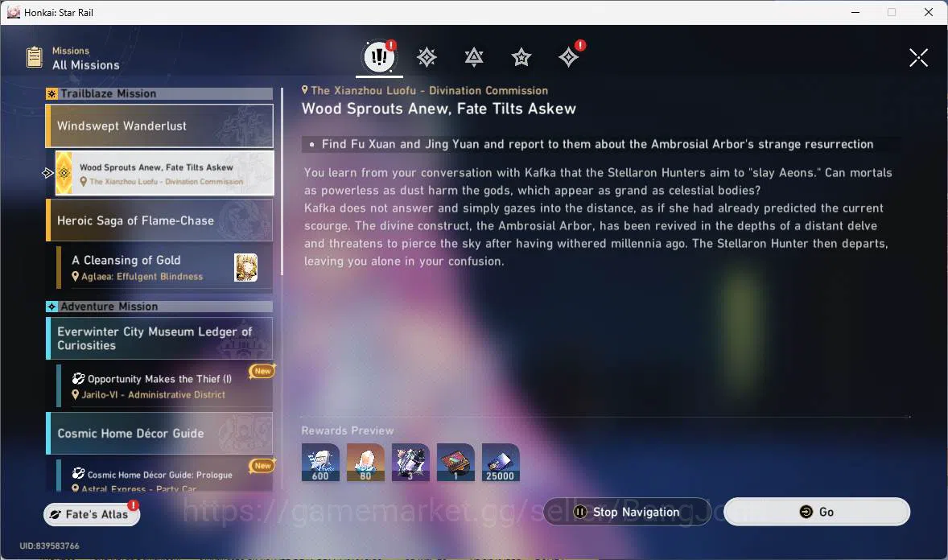948x560 pixels.
Task: Click the Trailblaze Mission header star icon
Action: pos(52,94)
